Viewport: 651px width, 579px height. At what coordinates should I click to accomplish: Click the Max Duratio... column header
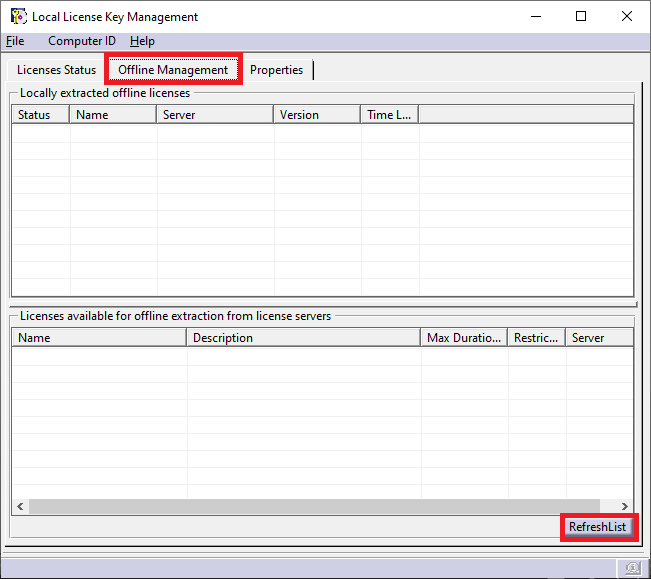[464, 338]
